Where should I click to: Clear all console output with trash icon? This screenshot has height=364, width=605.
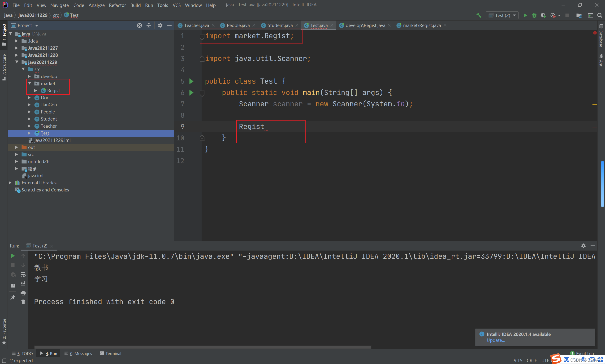[23, 302]
